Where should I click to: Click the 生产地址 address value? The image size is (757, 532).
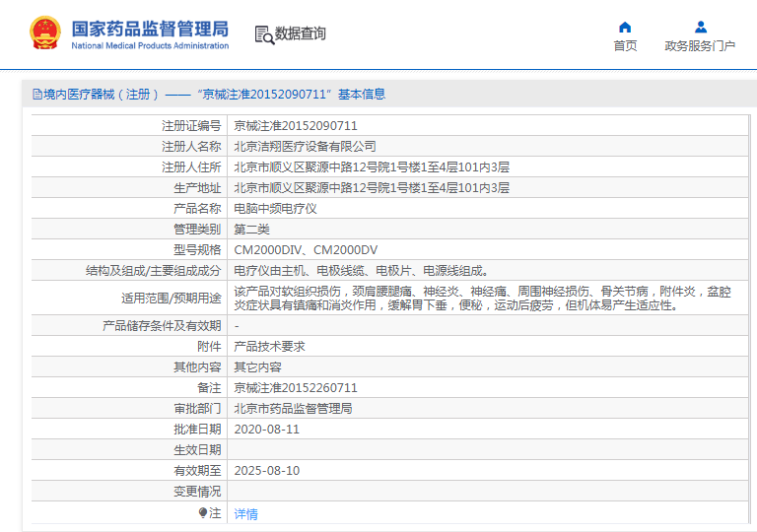372,188
